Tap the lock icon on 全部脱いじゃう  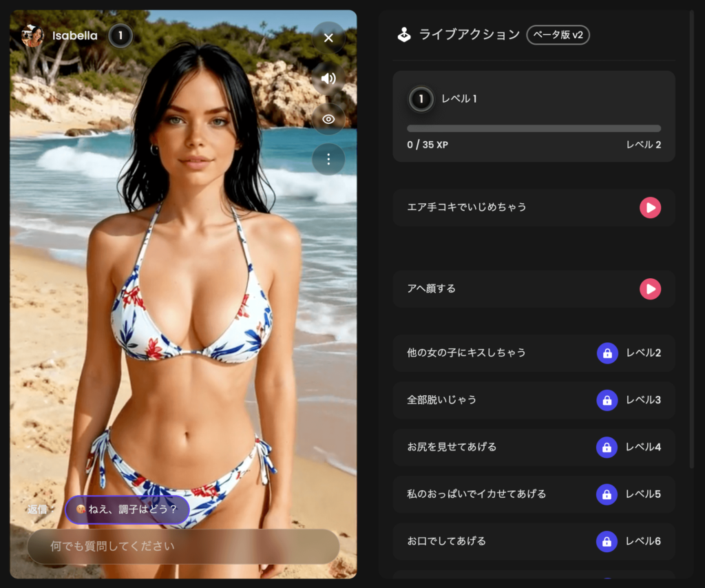(x=607, y=400)
